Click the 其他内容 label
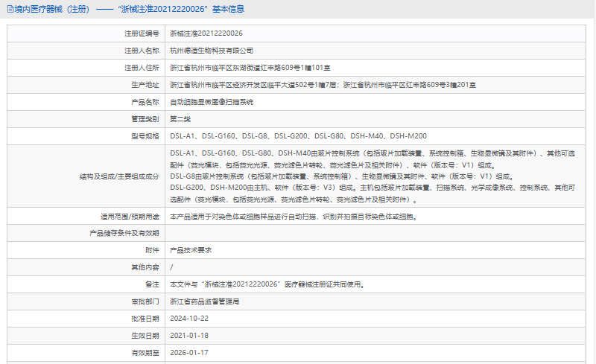 145,267
